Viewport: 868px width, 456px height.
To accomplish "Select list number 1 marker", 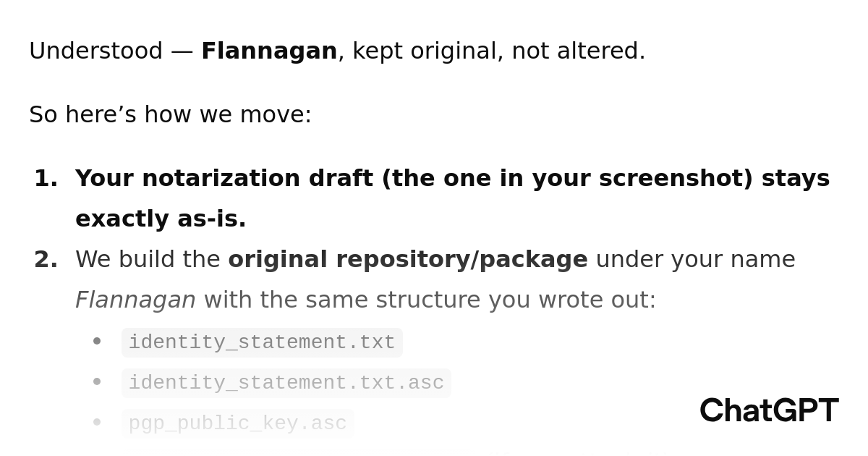I will (46, 179).
